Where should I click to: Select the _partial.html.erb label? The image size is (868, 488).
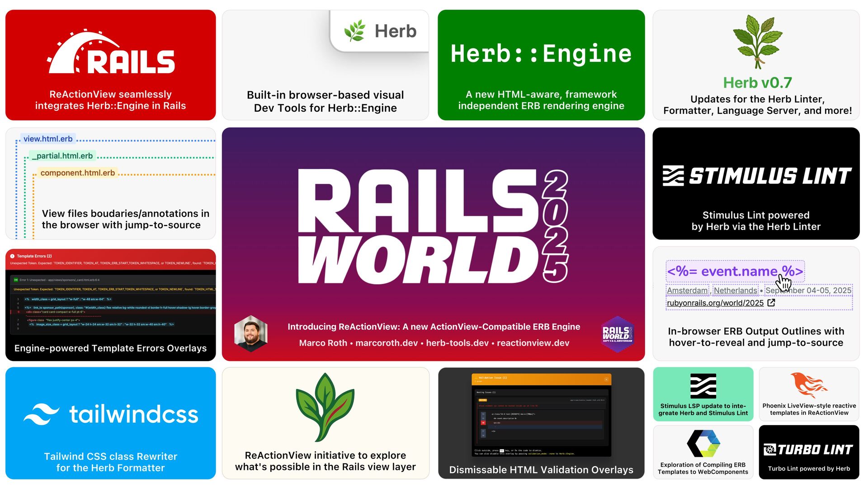62,156
